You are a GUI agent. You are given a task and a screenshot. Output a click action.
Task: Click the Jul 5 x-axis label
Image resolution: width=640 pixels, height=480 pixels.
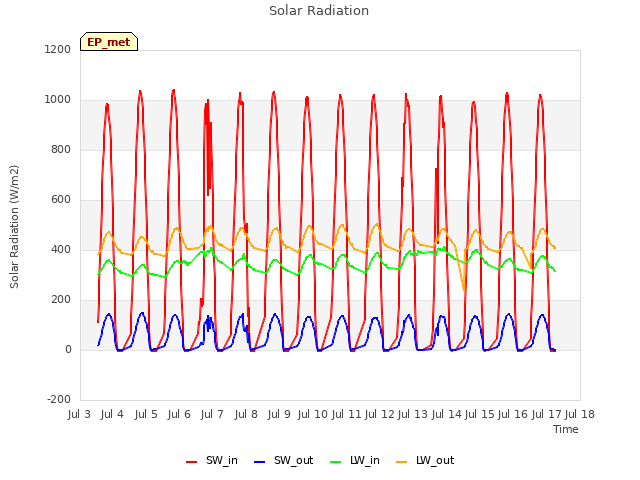pyautogui.click(x=146, y=414)
